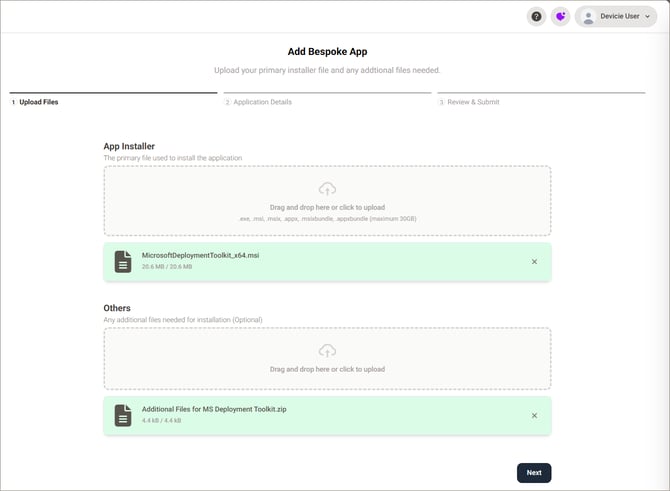Click the App Installer drag and drop text

click(327, 207)
